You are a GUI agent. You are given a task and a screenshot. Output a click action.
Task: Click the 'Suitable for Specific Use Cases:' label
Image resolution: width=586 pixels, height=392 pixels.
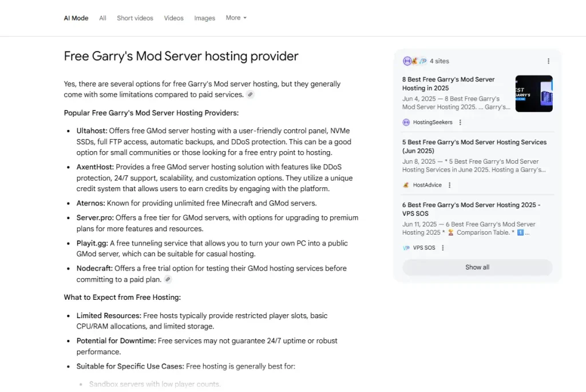[x=130, y=366]
